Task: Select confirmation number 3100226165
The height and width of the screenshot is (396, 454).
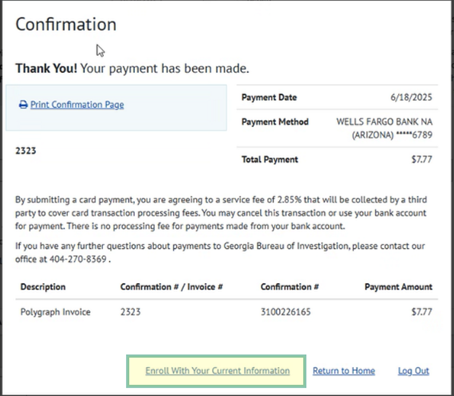Action: click(286, 312)
